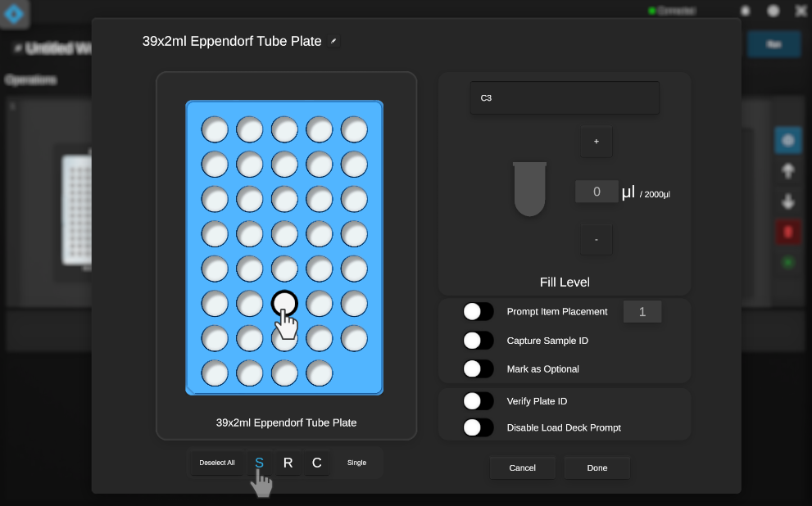This screenshot has width=812, height=506.
Task: Select the tube well in the top-right corner
Action: [x=354, y=129]
